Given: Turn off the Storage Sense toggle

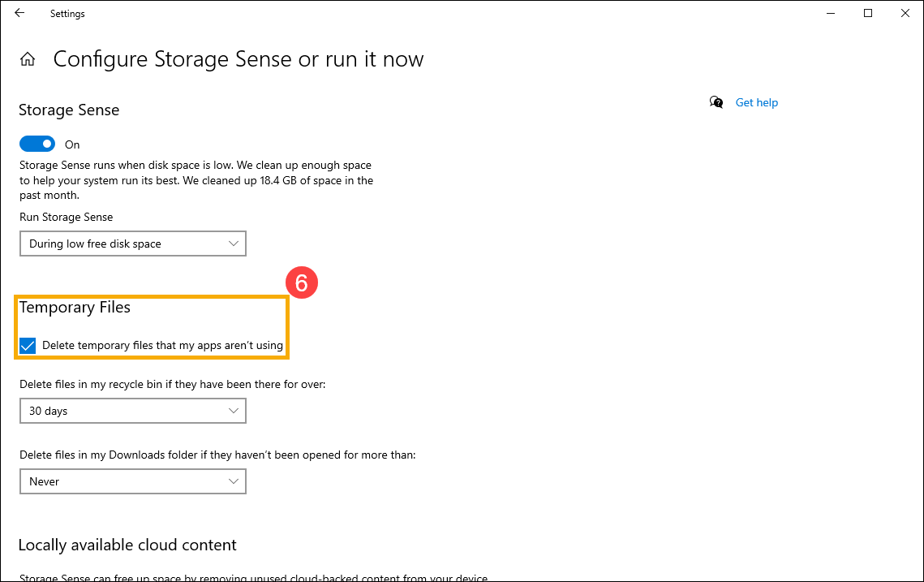Looking at the screenshot, I should click(37, 144).
